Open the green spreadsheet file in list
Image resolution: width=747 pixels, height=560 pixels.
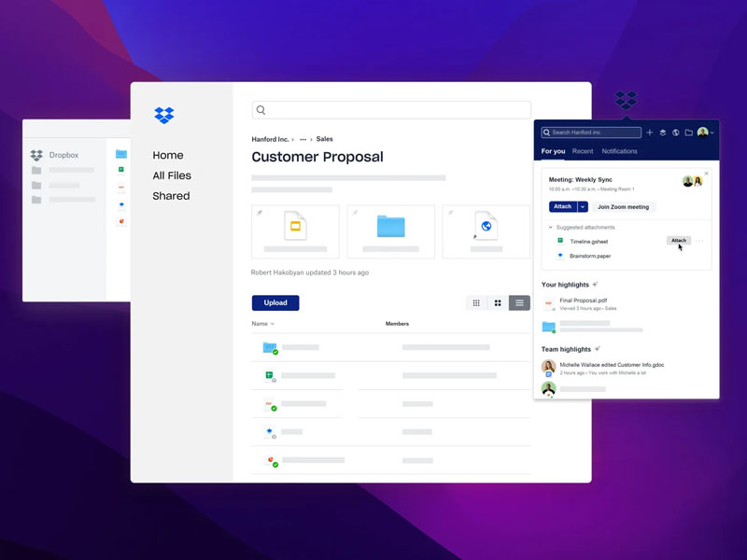click(x=390, y=376)
